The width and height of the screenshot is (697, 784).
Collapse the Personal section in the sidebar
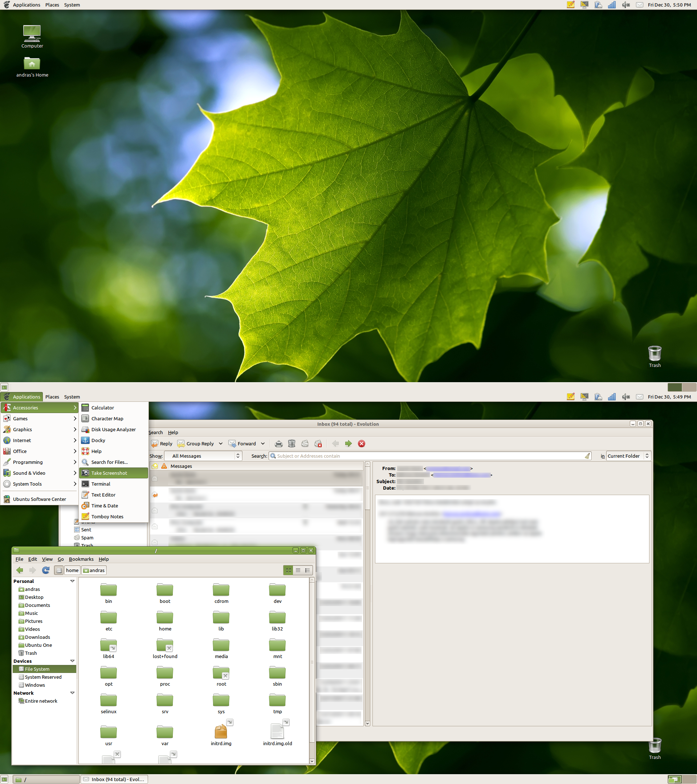point(72,581)
